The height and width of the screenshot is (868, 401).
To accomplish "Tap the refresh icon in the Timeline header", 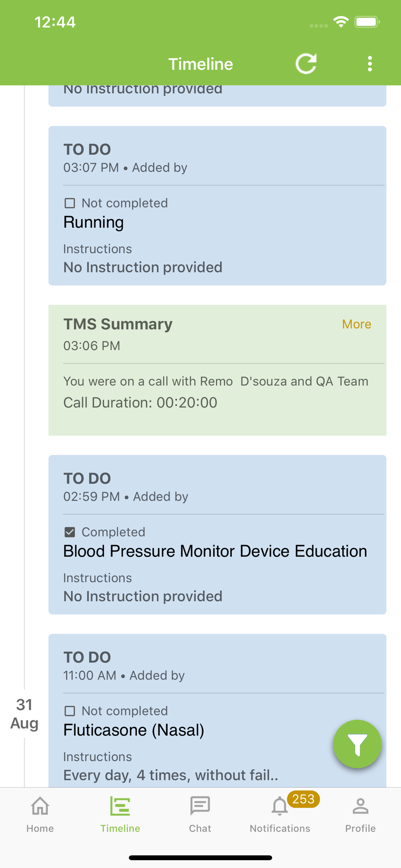I will tap(306, 64).
